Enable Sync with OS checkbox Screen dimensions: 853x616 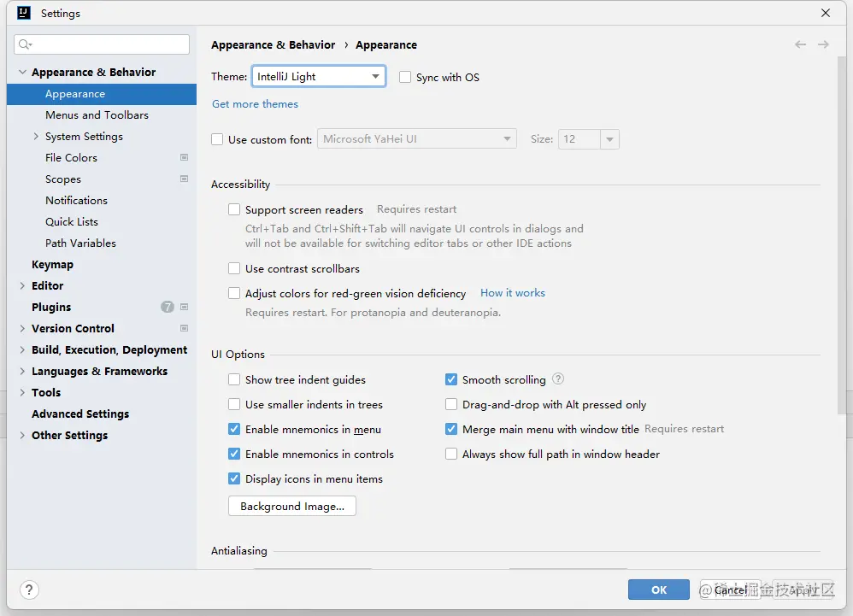pos(405,77)
